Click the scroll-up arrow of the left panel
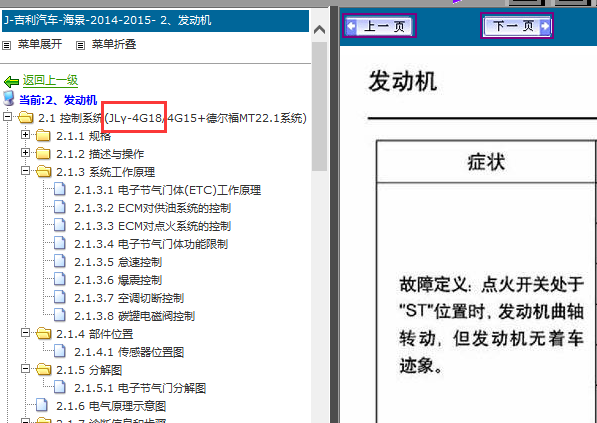Screen dimensions: 597x423 (x=319, y=30)
